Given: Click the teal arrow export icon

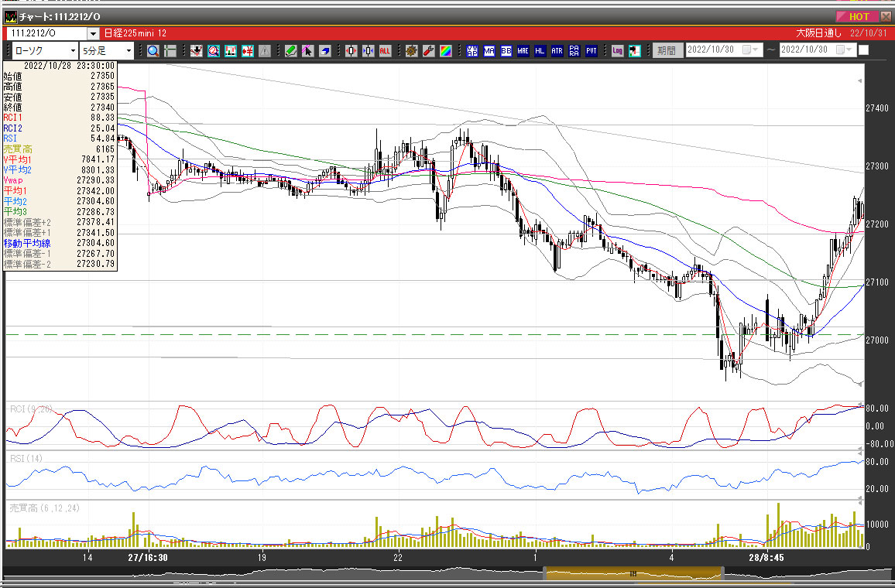Looking at the screenshot, I should pos(634,51).
